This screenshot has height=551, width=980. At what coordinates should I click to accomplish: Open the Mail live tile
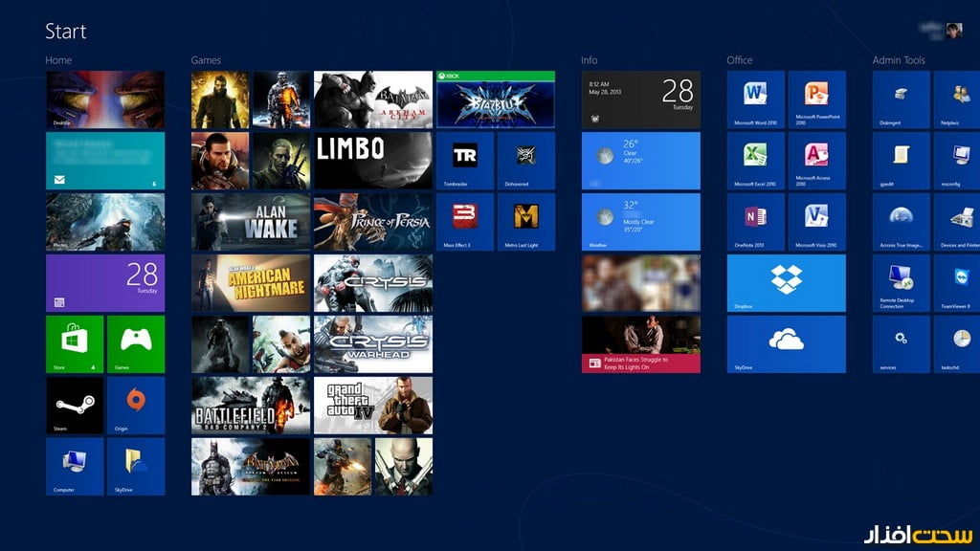[x=105, y=161]
